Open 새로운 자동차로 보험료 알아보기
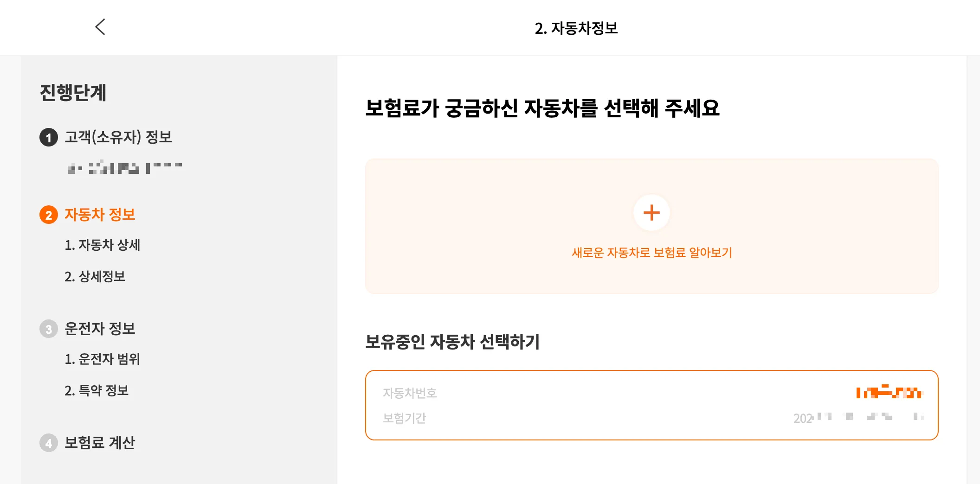 point(651,253)
